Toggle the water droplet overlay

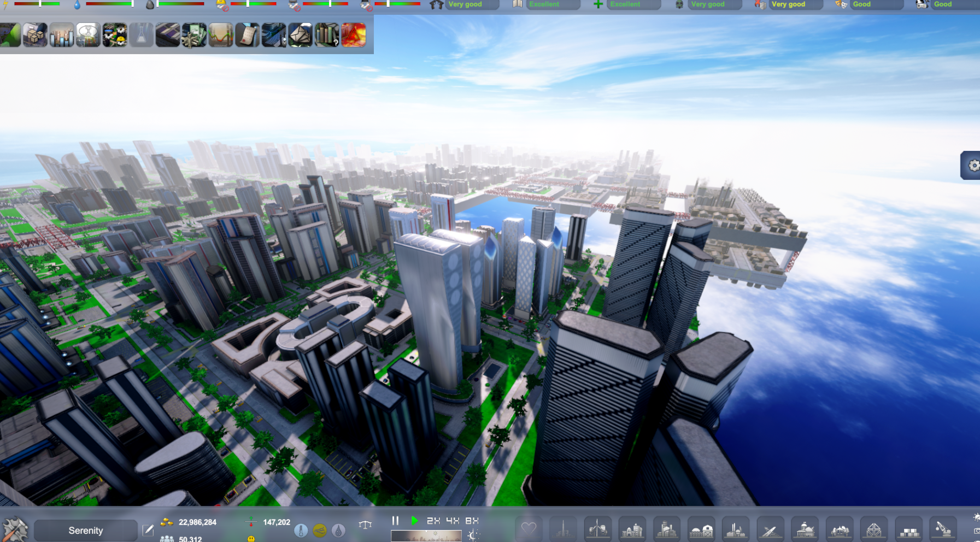[338, 530]
